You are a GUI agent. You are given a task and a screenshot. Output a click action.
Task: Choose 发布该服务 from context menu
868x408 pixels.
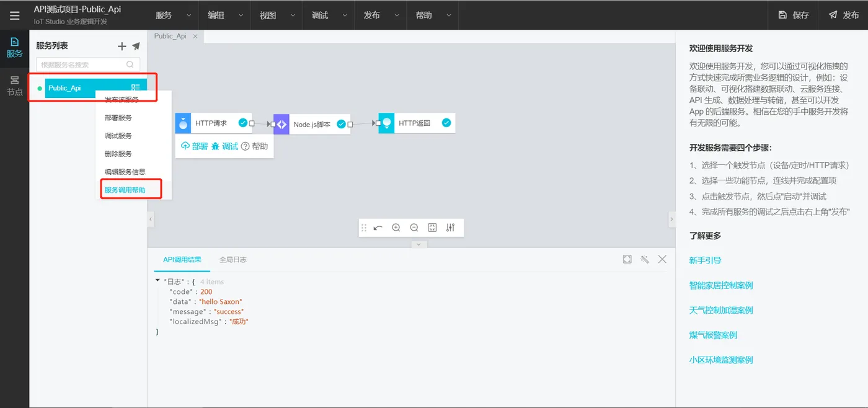[122, 100]
